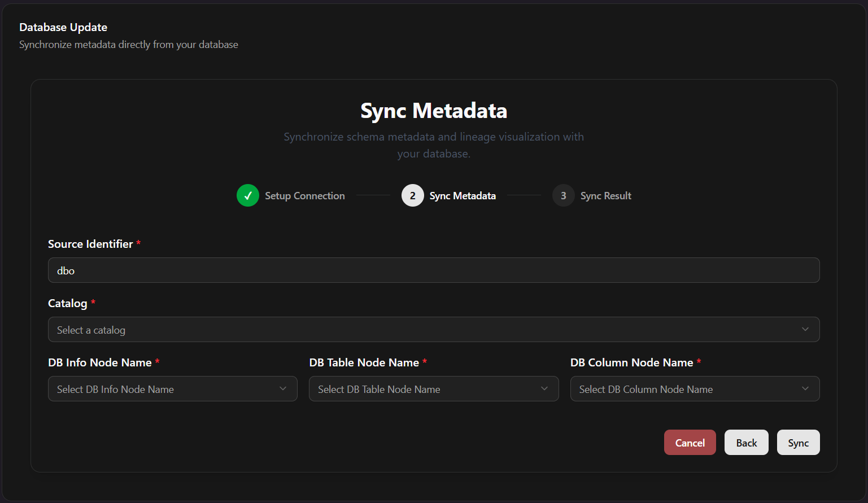Click the DB Table Node Name chevron
The width and height of the screenshot is (868, 503).
pyautogui.click(x=544, y=388)
